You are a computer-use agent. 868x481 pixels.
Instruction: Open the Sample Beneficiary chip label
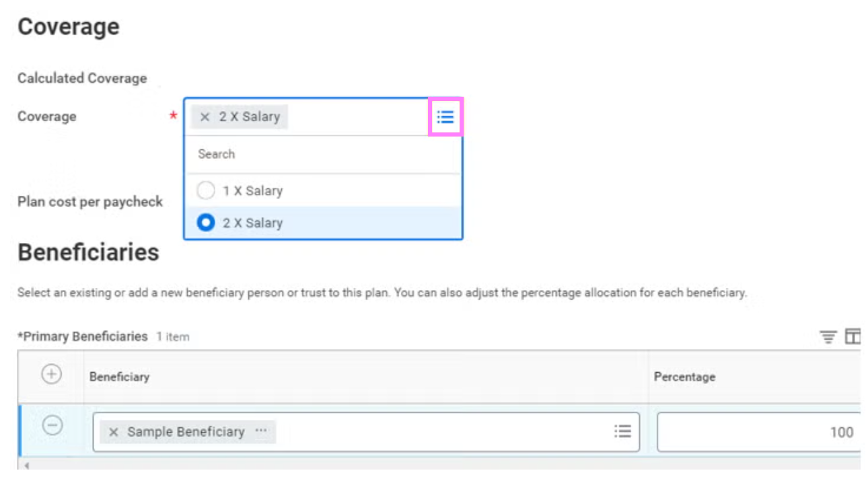tap(186, 432)
